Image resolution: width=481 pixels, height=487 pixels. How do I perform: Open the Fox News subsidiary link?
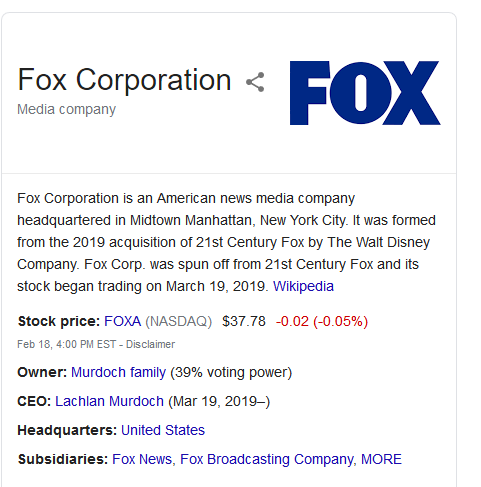(x=142, y=459)
